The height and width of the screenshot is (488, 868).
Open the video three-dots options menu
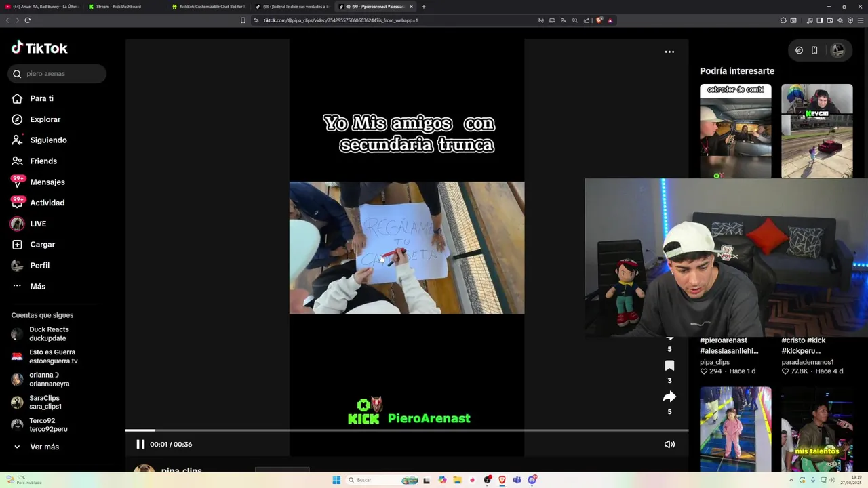(x=669, y=52)
